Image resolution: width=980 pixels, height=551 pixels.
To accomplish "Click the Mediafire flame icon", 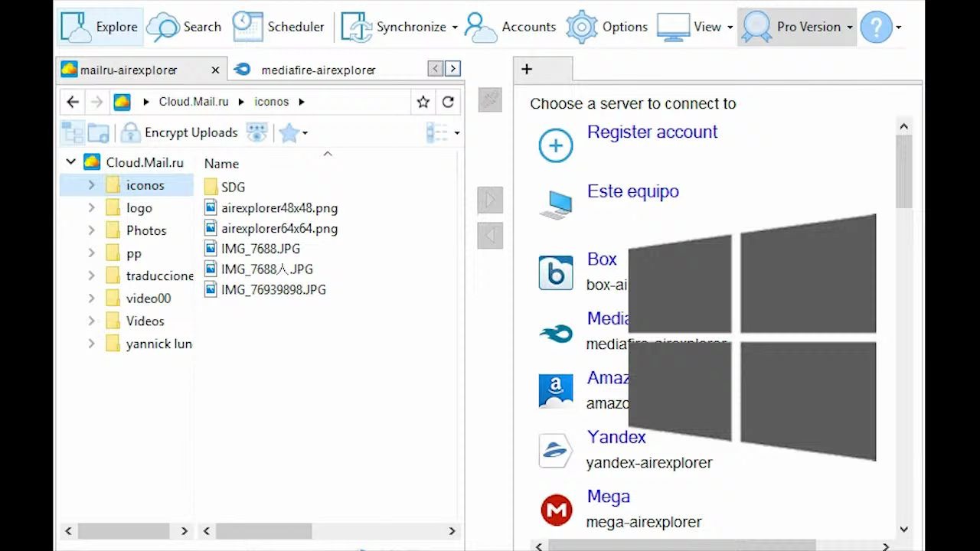I will click(x=556, y=333).
